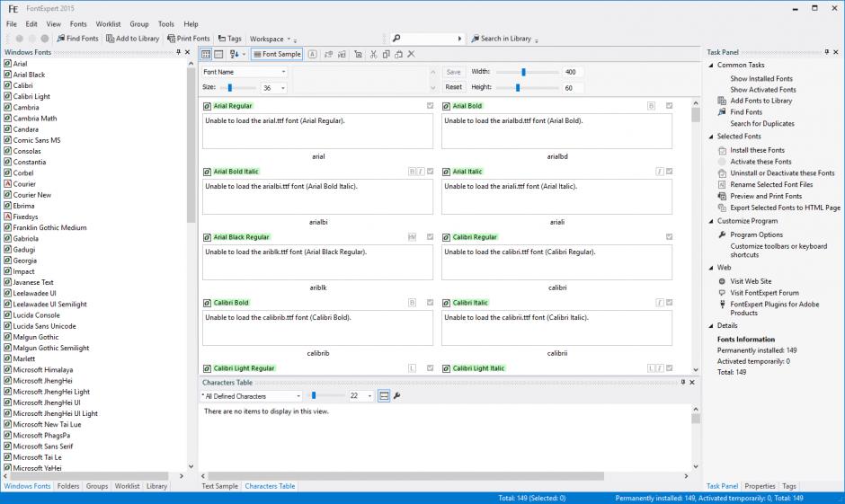The height and width of the screenshot is (504, 845).
Task: Click the Program Options wrench icon
Action: (x=722, y=234)
